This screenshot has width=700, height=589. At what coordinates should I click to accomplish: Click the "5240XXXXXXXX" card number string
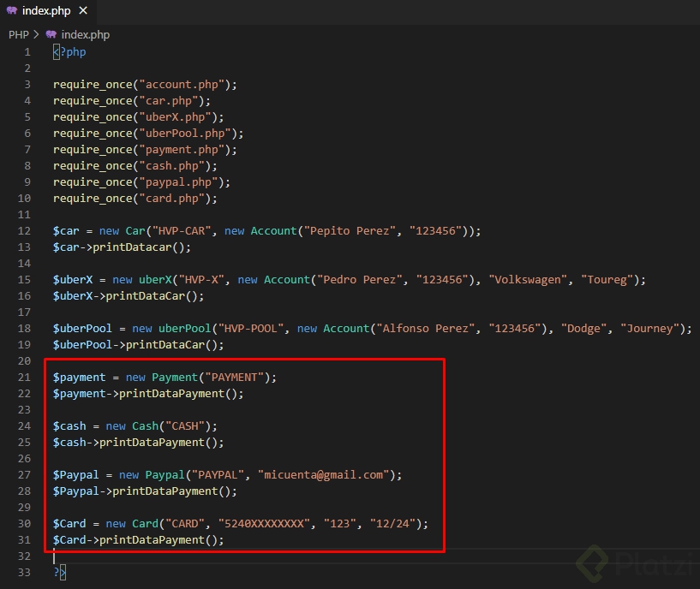point(264,524)
